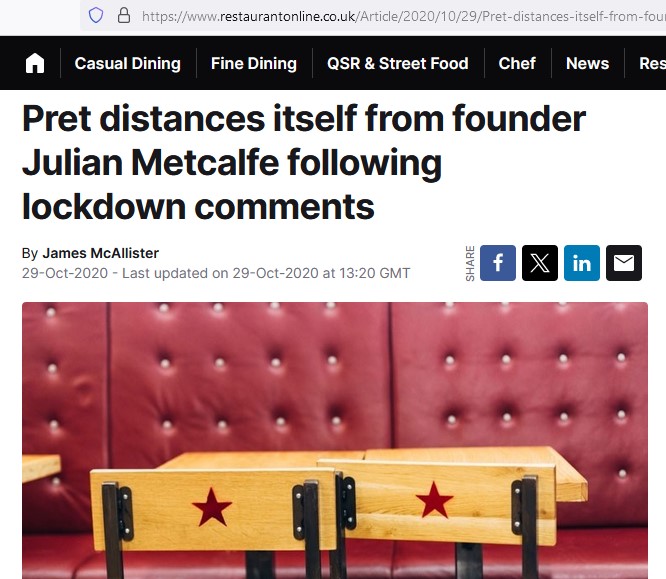Share article on Facebook
The image size is (666, 579).
498,263
